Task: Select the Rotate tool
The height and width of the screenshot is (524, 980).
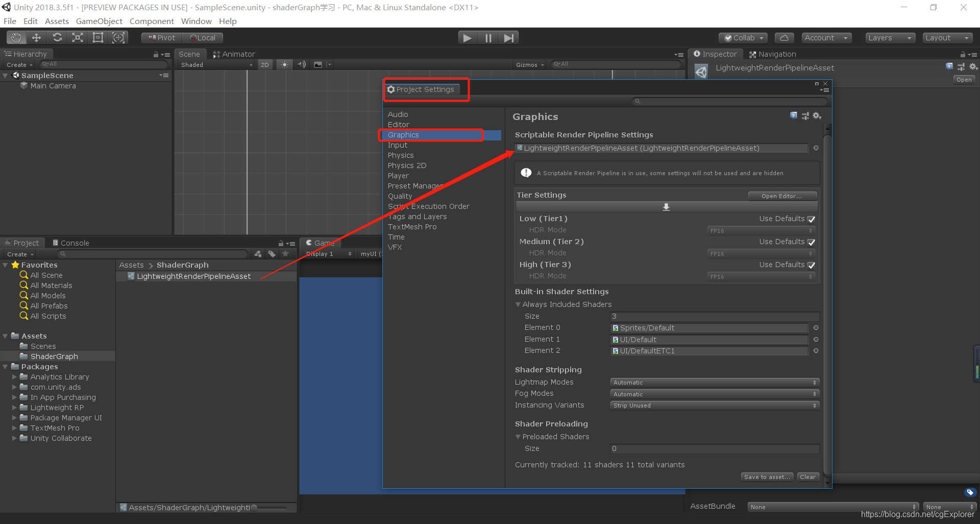Action: (57, 38)
